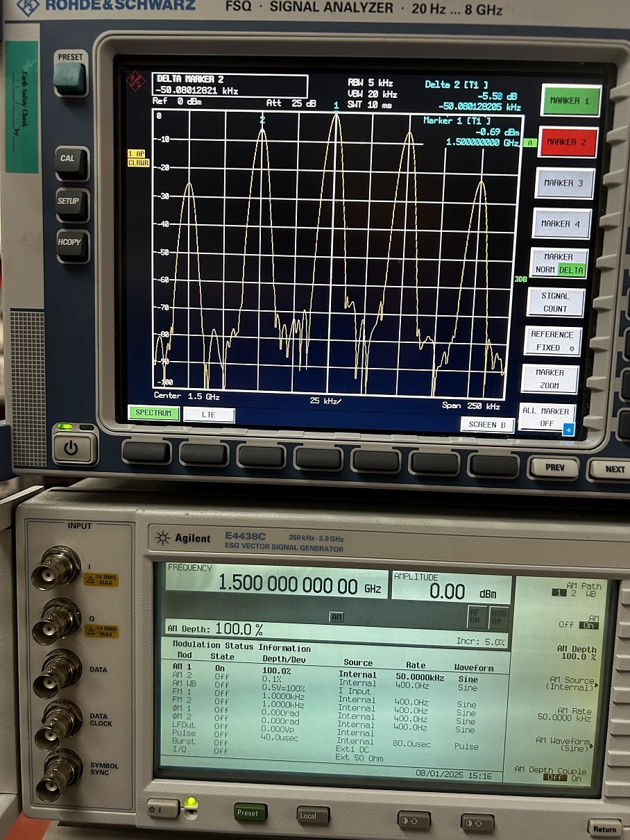
Task: Enable the SIGNAL COUNT softkey
Action: tap(555, 302)
